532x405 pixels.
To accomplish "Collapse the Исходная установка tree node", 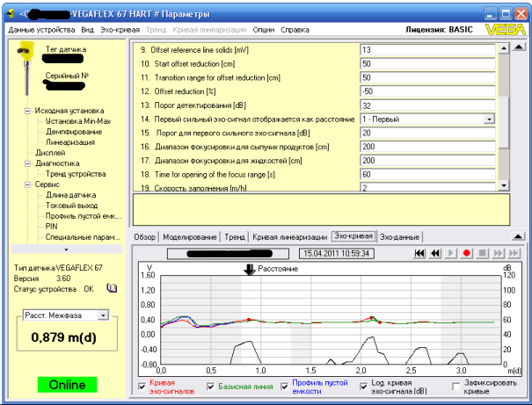I will [27, 111].
